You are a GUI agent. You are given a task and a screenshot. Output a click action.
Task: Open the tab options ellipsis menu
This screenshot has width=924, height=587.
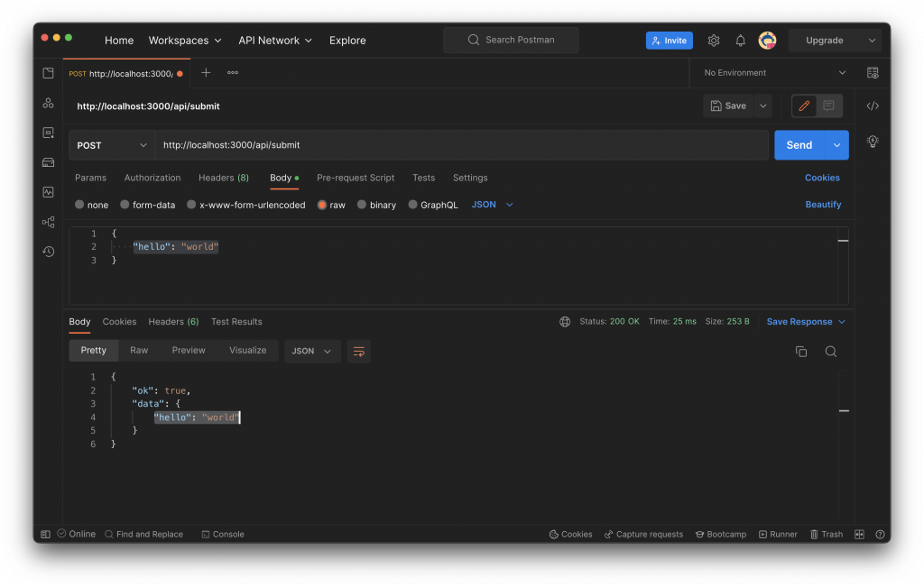(233, 73)
